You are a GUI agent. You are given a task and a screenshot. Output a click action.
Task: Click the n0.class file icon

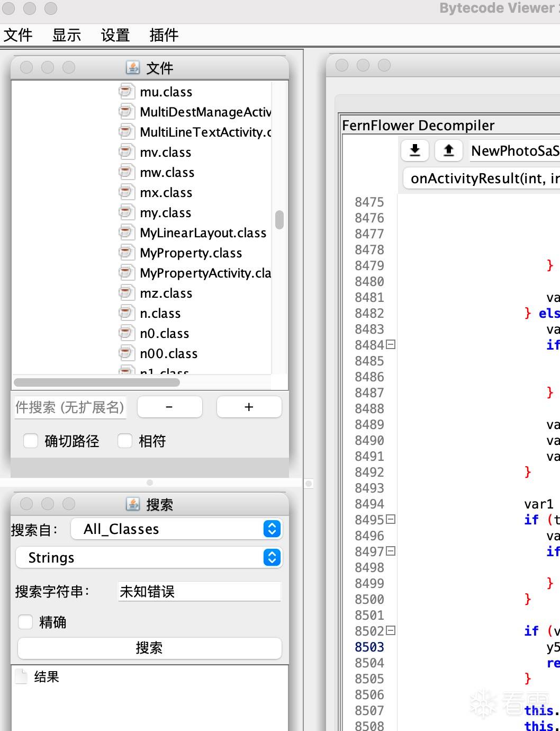(126, 333)
